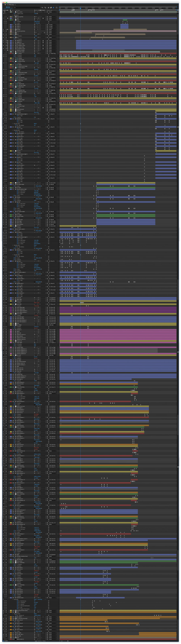Open parent dropdown for [Sticks-Front] layer
This screenshot has width=181, height=644.
pyautogui.click(x=53, y=61)
